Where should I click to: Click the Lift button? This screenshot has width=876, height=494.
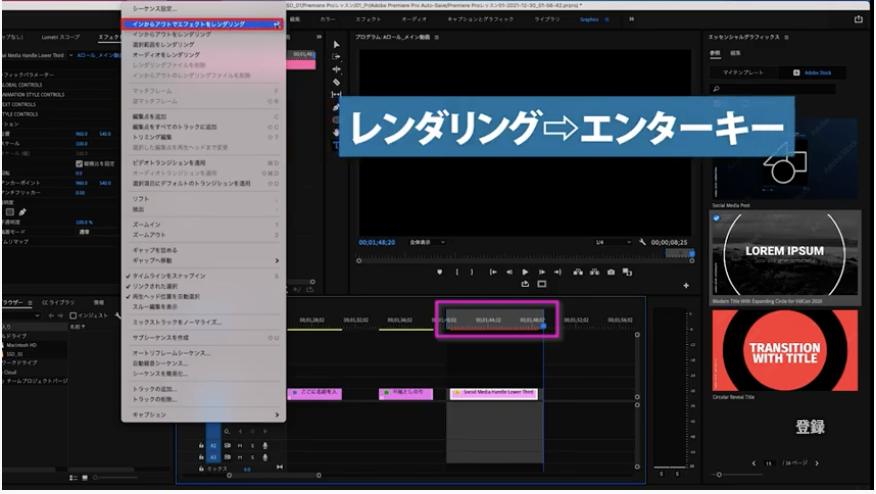tap(578, 272)
